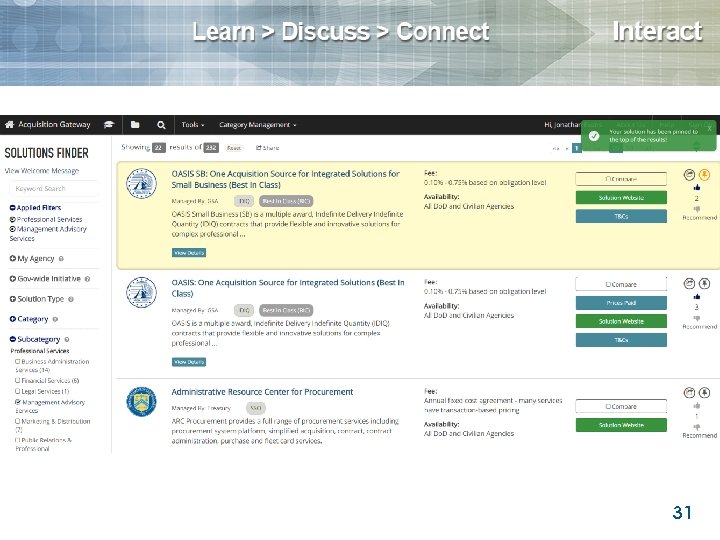This screenshot has width=720, height=540.
Task: Check Business Administration Services subcategory
Action: 17,361
